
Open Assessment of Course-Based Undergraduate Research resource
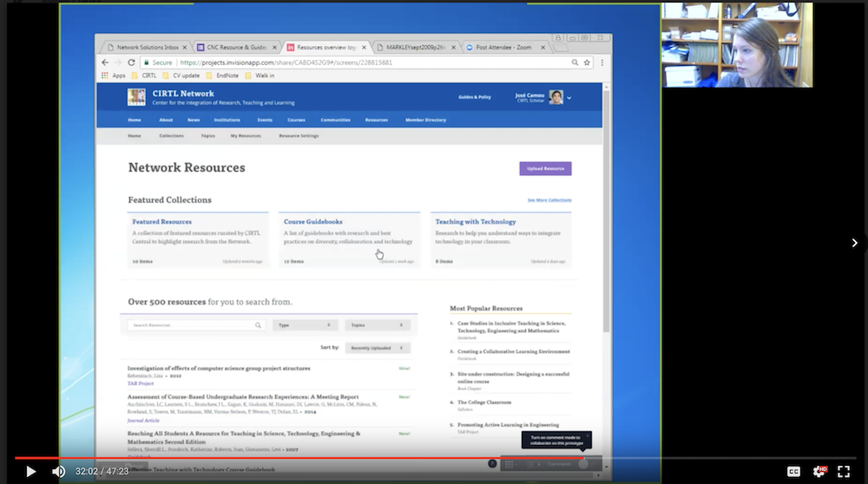[243, 397]
